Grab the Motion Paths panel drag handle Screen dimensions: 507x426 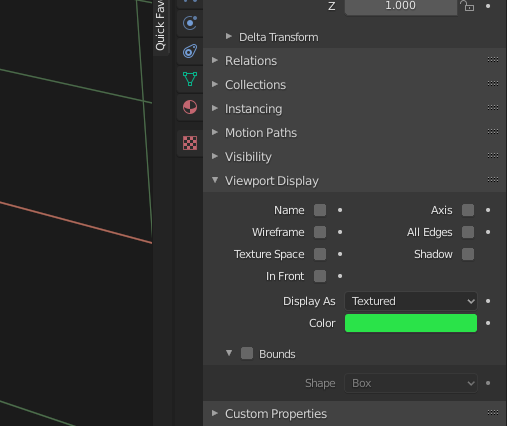tap(493, 132)
